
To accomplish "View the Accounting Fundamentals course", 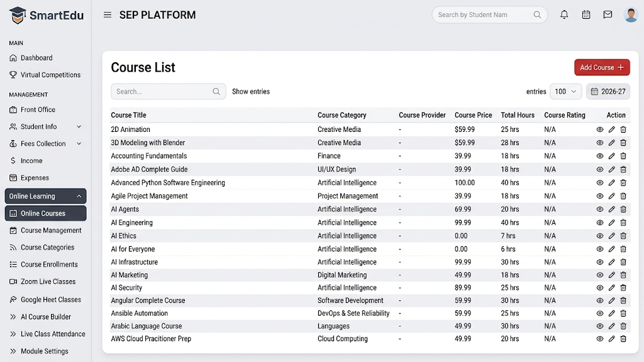I will (x=599, y=156).
